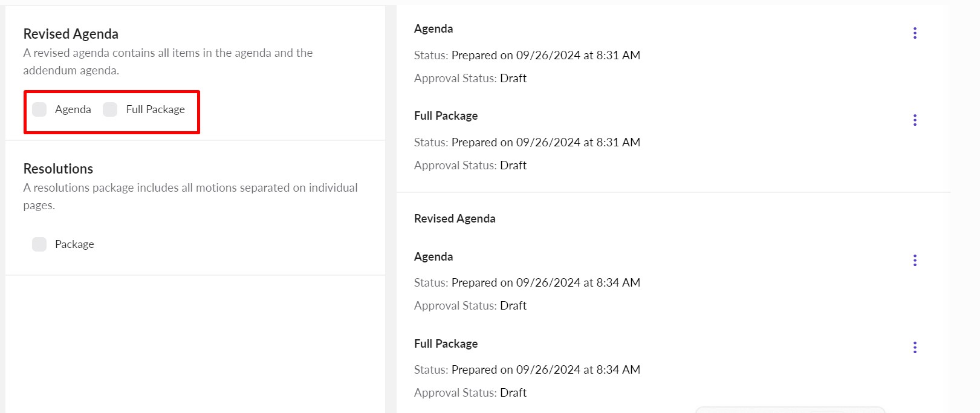Tick the Agenda checkbox under Revised Agenda

click(39, 109)
